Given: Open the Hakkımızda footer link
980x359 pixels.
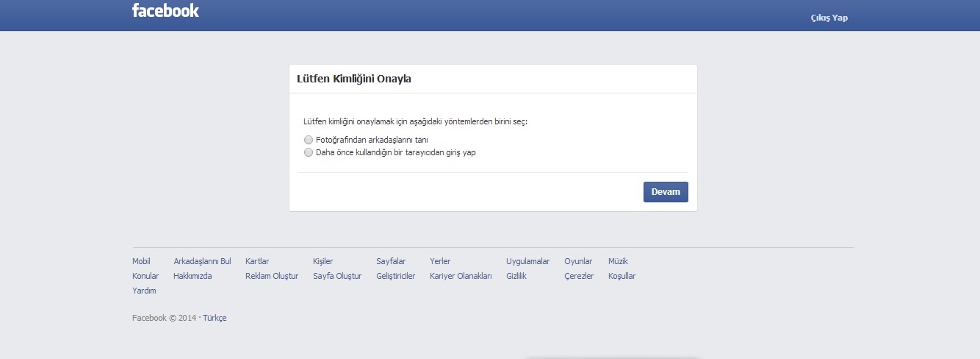Looking at the screenshot, I should coord(192,276).
